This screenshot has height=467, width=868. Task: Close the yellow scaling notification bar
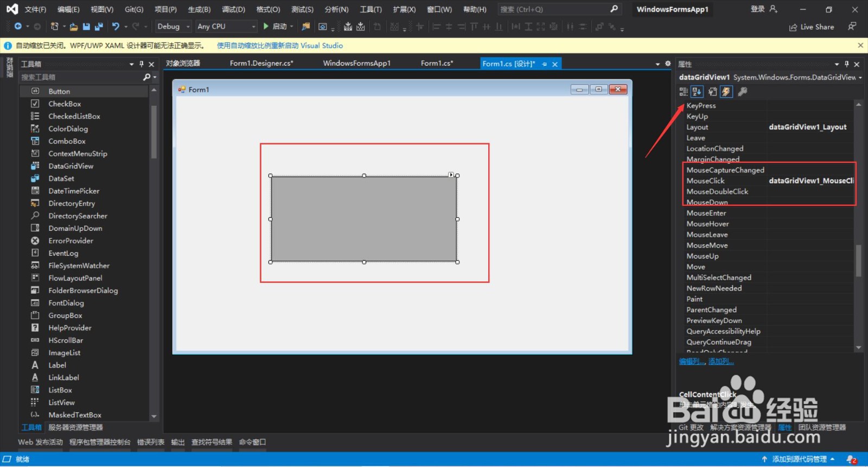point(860,46)
